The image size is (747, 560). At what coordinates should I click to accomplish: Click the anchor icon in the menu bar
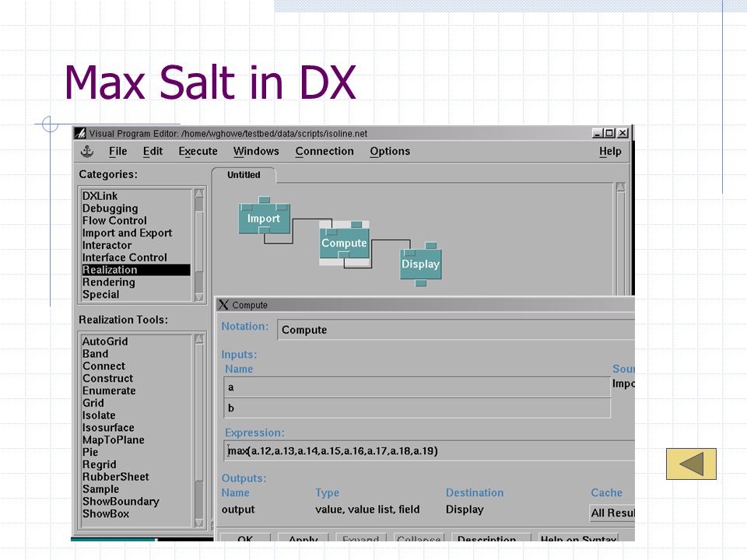coord(87,152)
